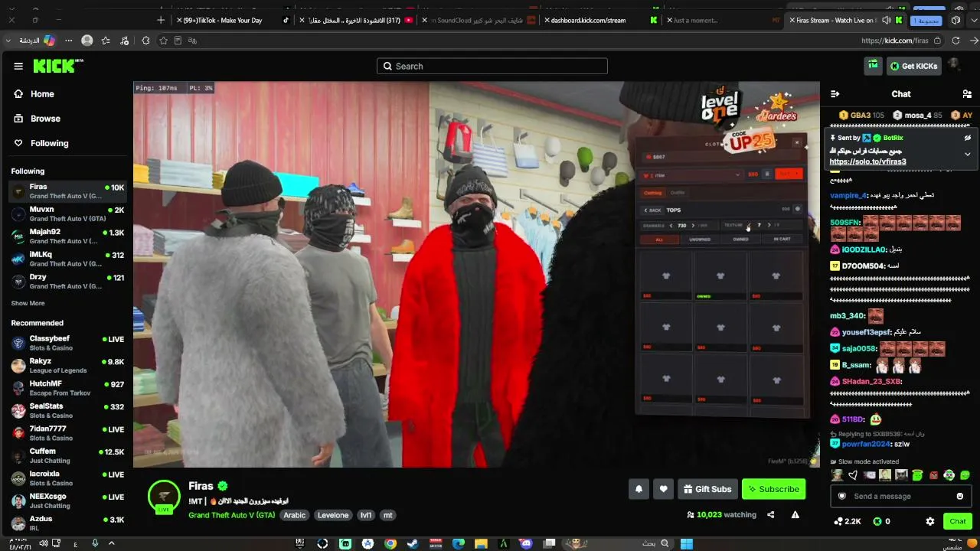Open the hamburger sidebar menu

click(x=18, y=66)
